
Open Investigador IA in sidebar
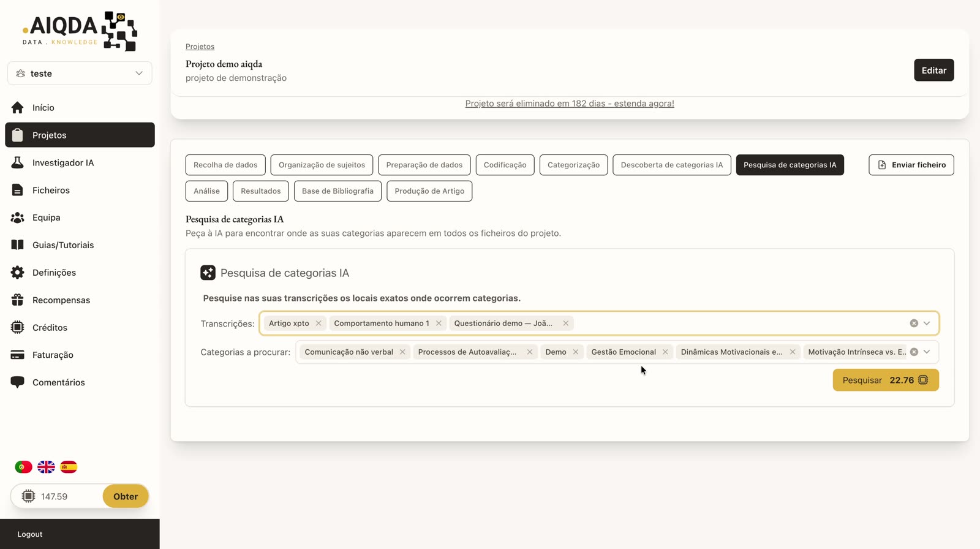pos(80,163)
